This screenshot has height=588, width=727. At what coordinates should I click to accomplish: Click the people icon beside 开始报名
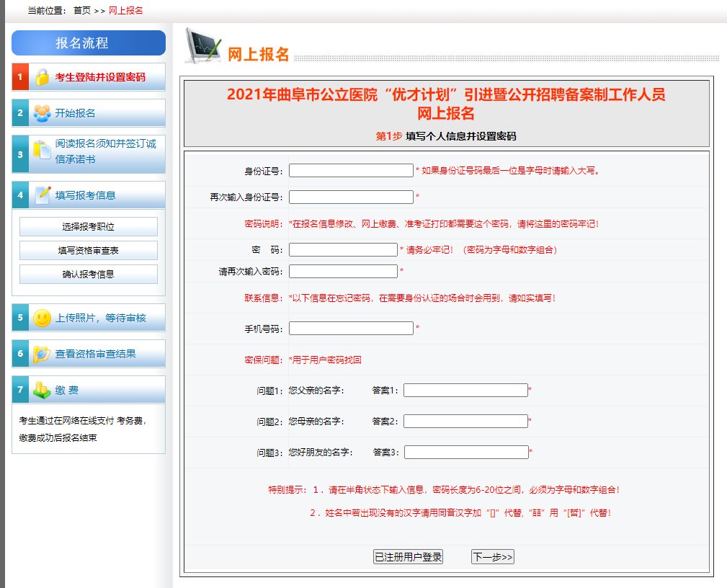(x=43, y=113)
